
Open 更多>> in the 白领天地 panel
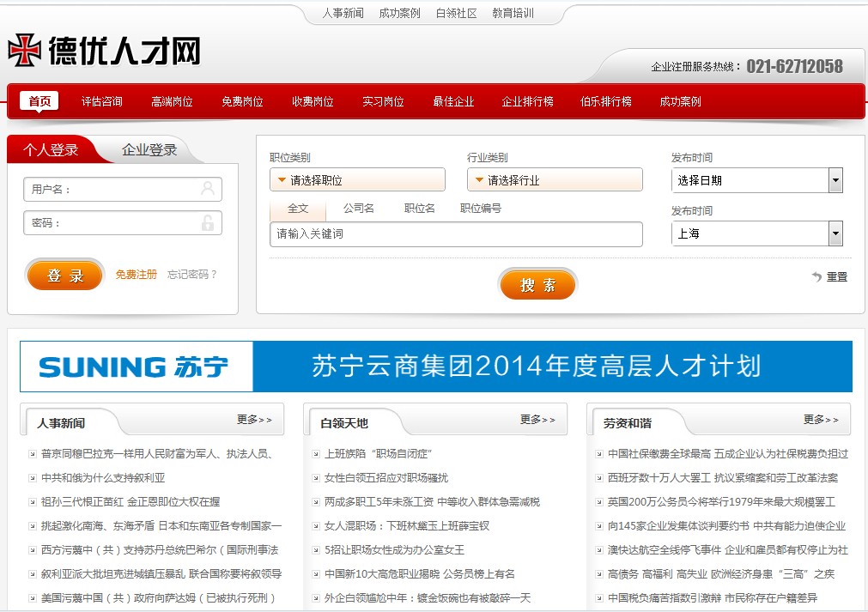click(x=537, y=420)
